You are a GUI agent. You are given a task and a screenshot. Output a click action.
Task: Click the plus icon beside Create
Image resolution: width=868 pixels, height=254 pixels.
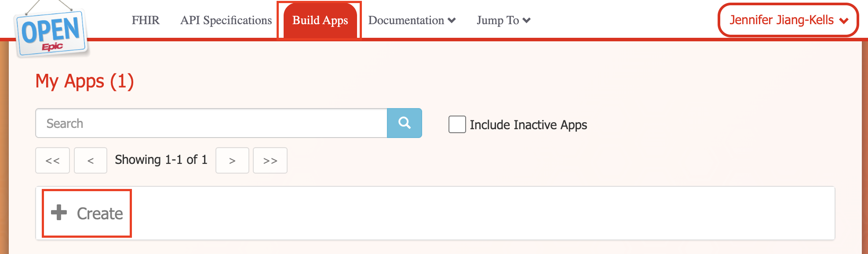click(59, 213)
